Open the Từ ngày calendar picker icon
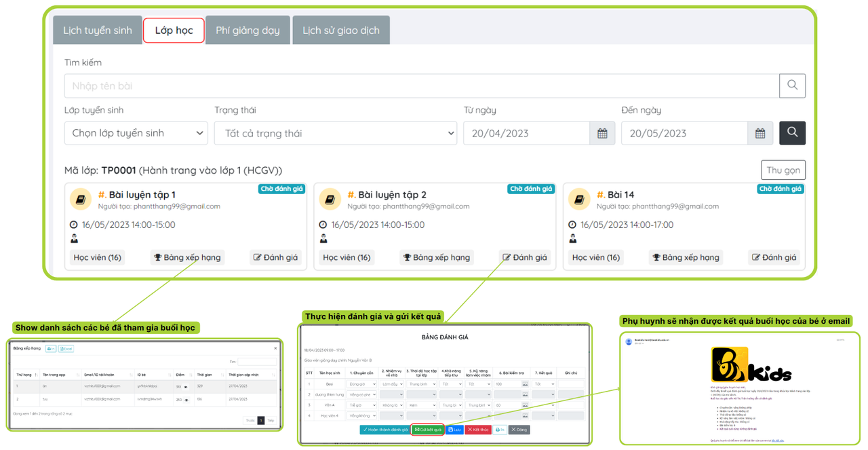 coord(602,134)
